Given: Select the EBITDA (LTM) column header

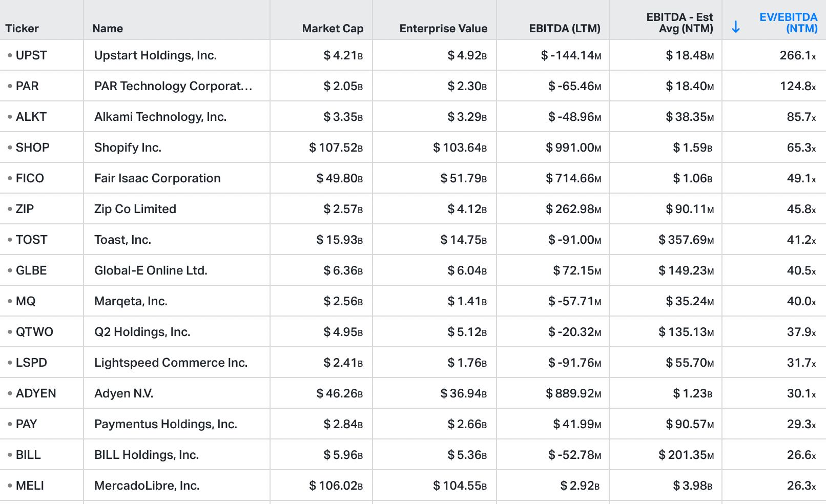Looking at the screenshot, I should click(565, 29).
